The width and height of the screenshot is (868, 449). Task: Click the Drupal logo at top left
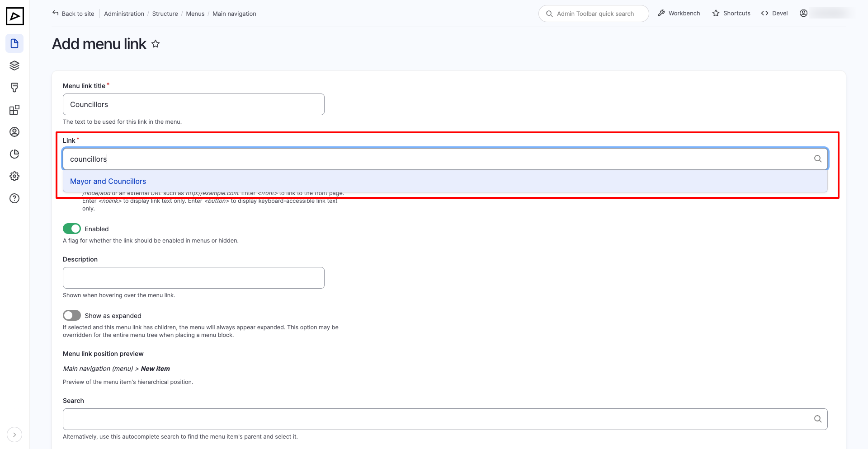tap(15, 16)
